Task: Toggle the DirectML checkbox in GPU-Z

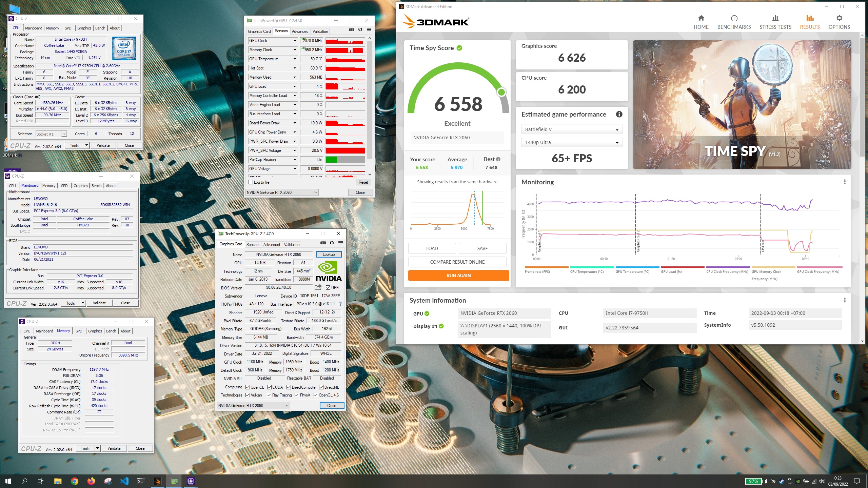Action: (x=321, y=387)
